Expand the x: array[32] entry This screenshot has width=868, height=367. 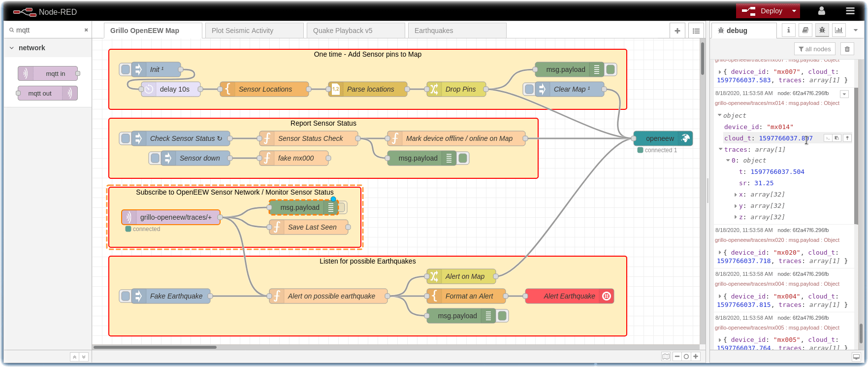pos(736,195)
